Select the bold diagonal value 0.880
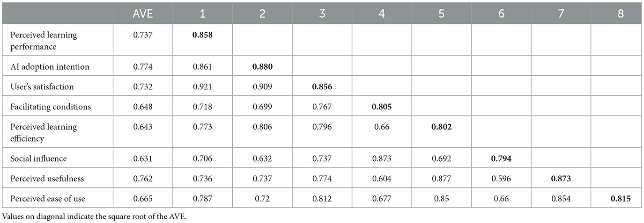Viewport: 644px width, 223px height. coord(262,67)
